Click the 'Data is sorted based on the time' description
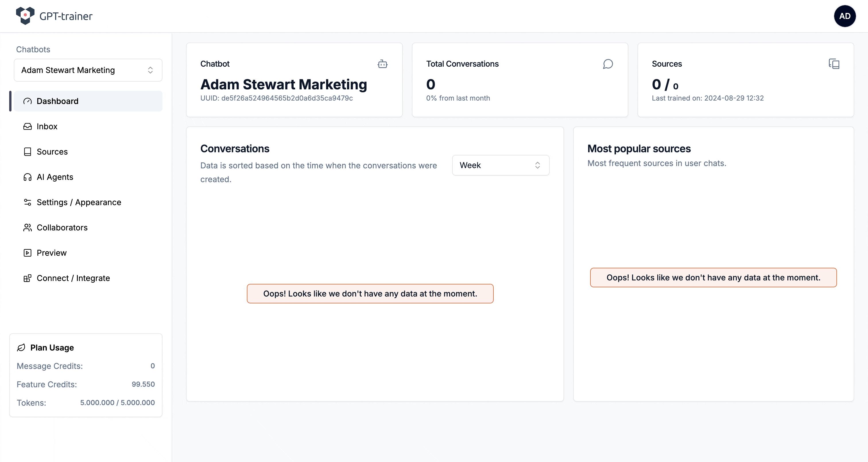 point(318,172)
